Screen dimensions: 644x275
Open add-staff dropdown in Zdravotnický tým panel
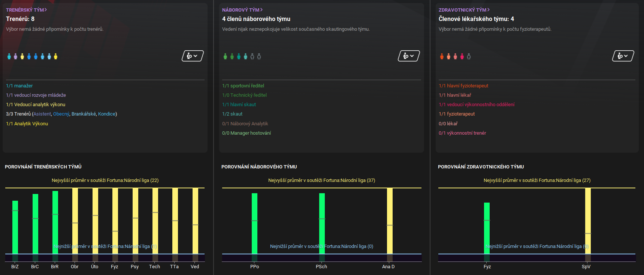click(x=623, y=56)
